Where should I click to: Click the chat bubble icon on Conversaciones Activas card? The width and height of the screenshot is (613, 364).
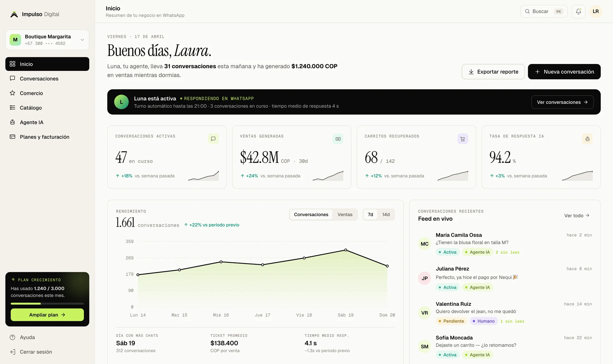click(x=213, y=139)
